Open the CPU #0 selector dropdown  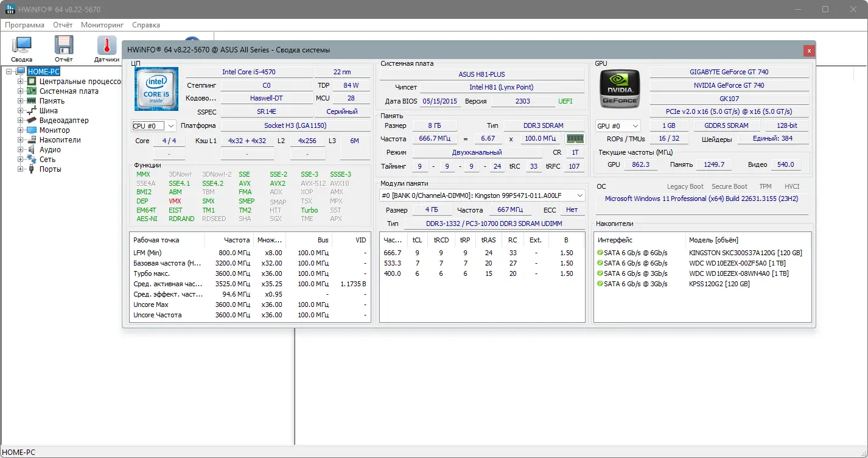tap(153, 126)
